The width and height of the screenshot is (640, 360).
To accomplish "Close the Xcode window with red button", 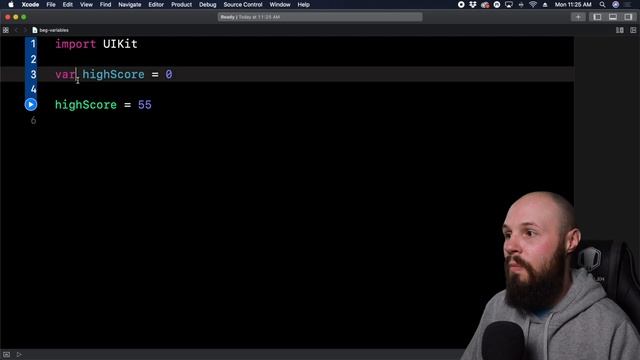I will [x=8, y=17].
